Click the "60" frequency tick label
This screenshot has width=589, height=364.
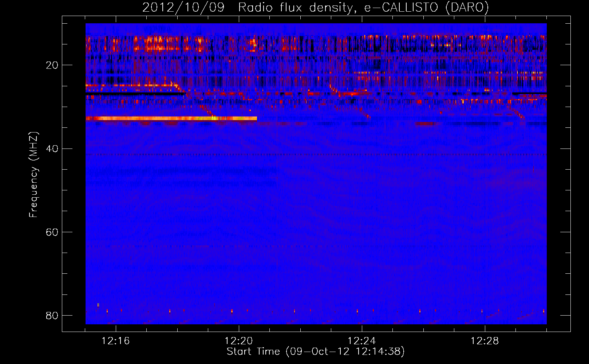click(52, 232)
